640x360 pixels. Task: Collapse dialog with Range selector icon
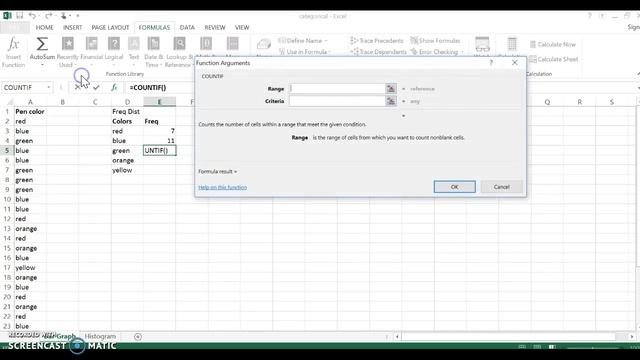point(391,89)
